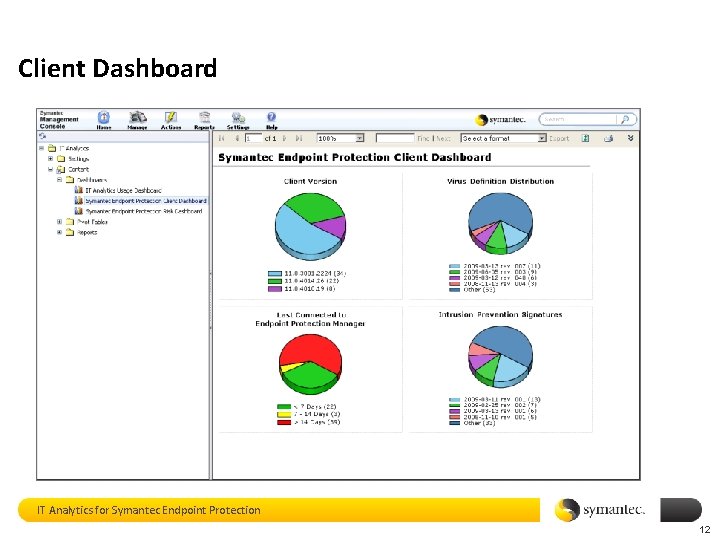
Task: Click the Next link in report toolbar
Action: tap(443, 138)
